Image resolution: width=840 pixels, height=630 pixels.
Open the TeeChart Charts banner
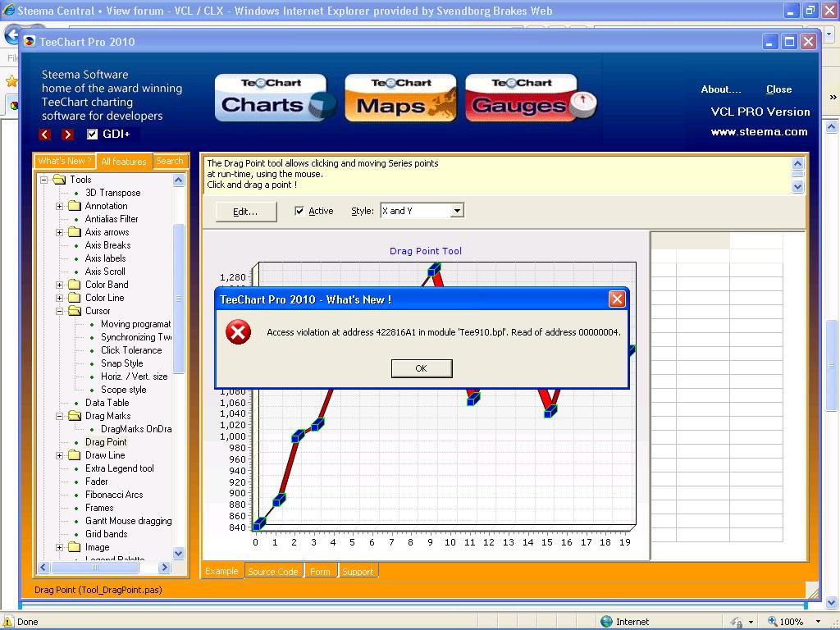[x=275, y=98]
